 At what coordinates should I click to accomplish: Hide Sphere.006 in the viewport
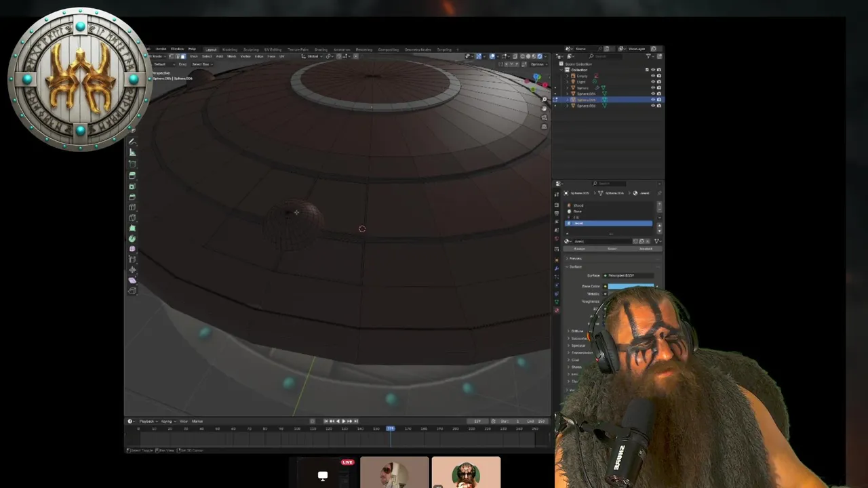click(x=653, y=106)
